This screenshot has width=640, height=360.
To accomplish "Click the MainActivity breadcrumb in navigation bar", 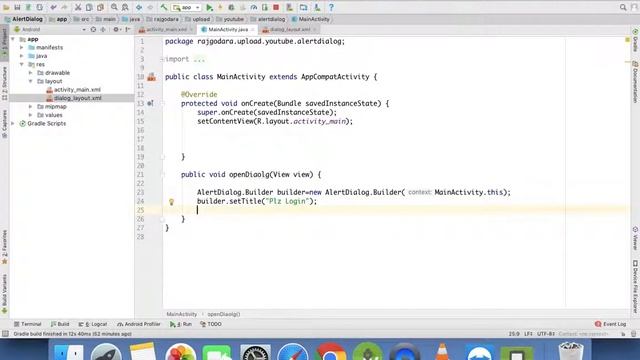I will [x=311, y=19].
